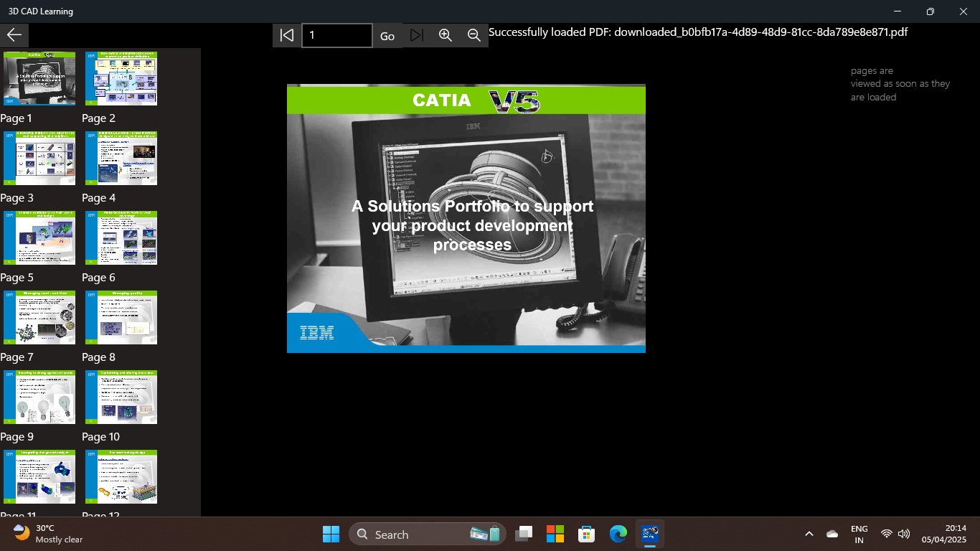
Task: Open Page 10 thumbnail
Action: [121, 397]
